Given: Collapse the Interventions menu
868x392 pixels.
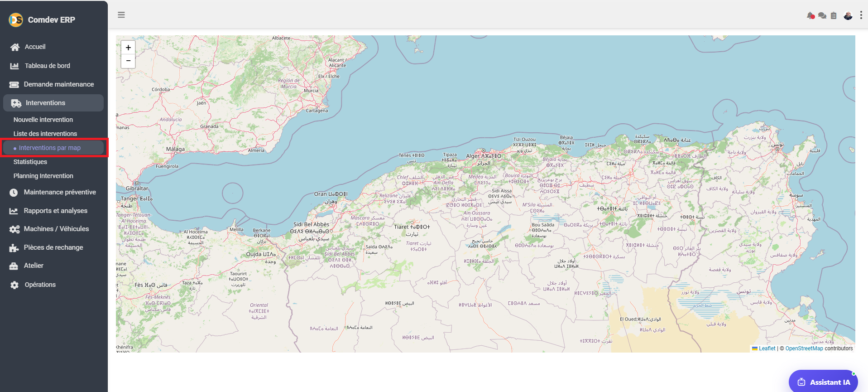Looking at the screenshot, I should point(53,103).
